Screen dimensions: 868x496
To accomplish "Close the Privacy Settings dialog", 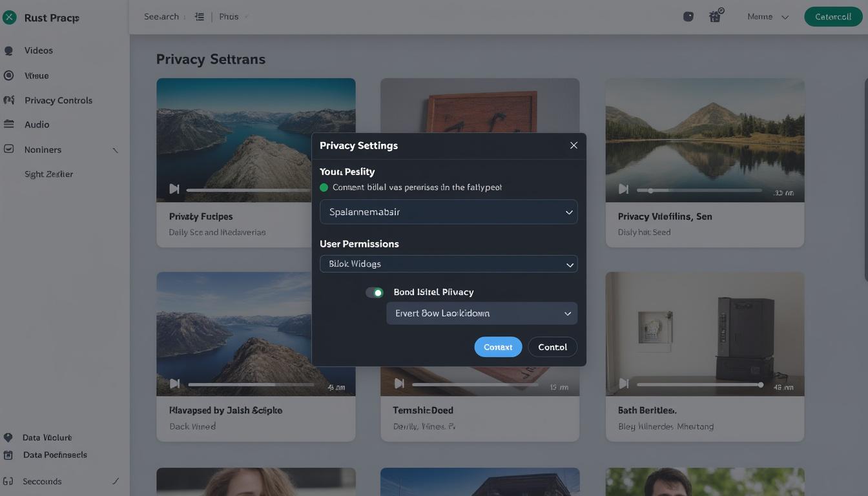I will point(573,145).
